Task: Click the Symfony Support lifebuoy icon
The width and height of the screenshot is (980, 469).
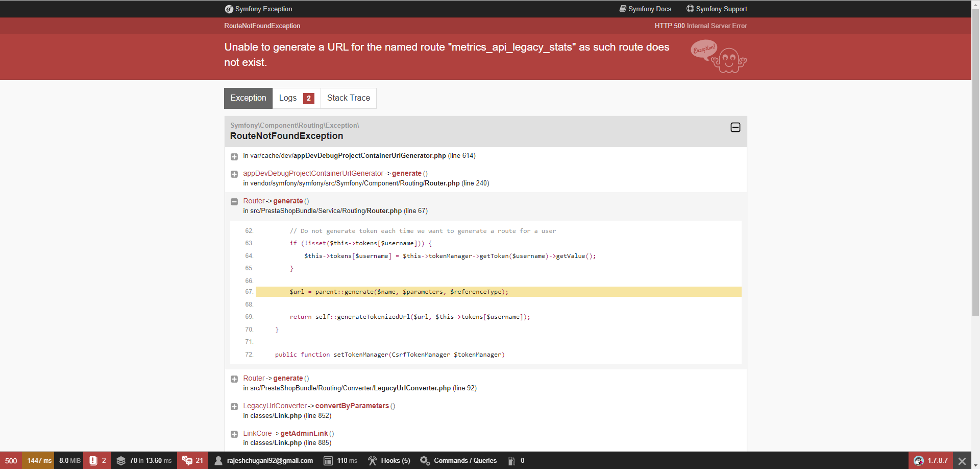Action: pos(690,9)
